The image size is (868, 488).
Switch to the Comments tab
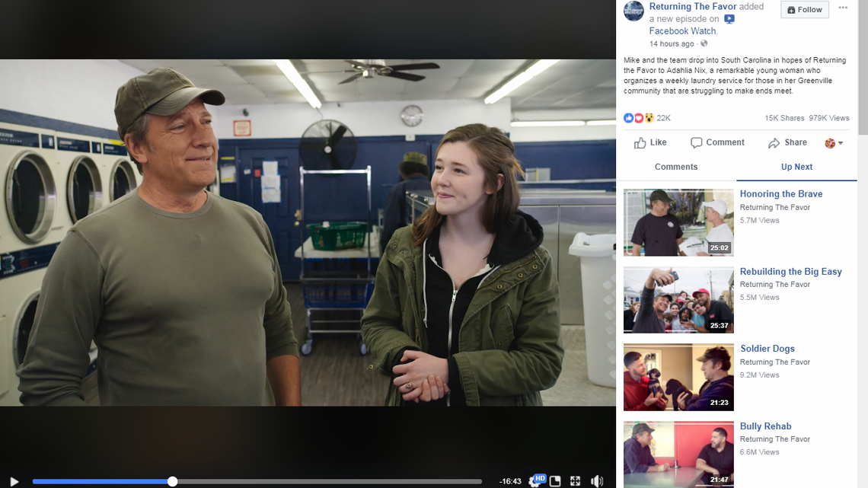[x=676, y=167]
